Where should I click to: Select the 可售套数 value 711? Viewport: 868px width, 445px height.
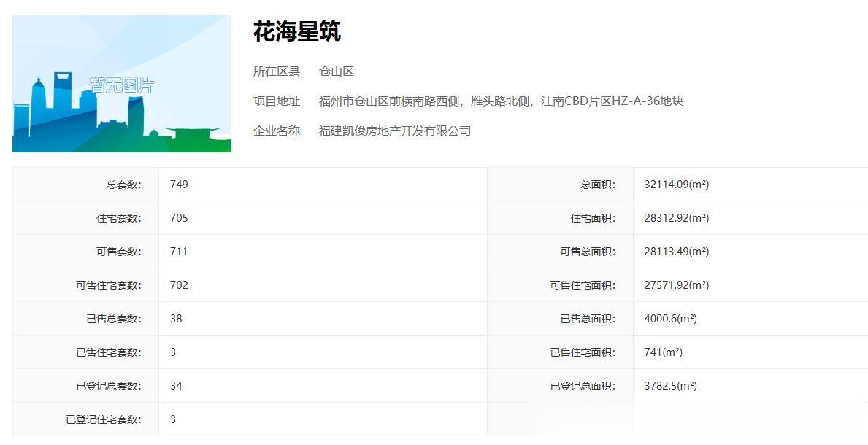coord(179,252)
